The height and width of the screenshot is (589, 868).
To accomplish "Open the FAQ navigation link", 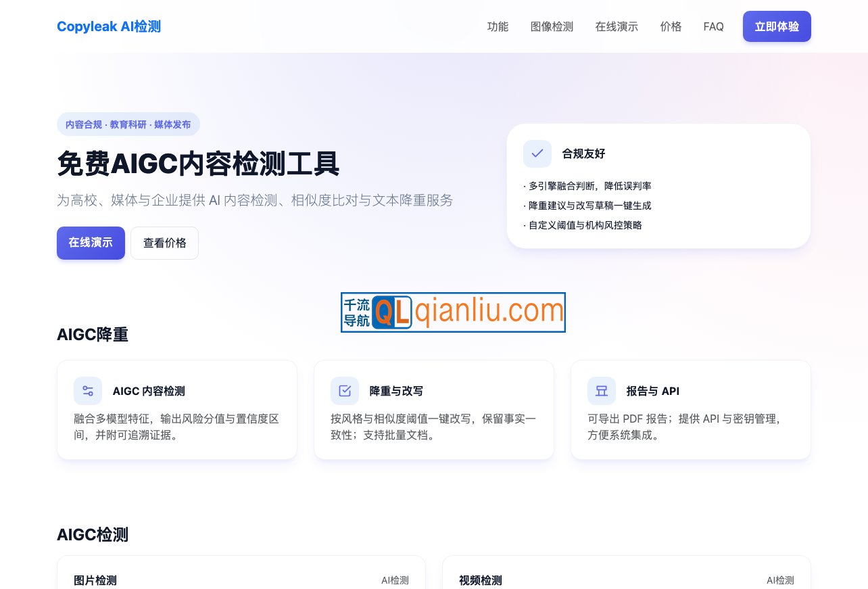I will [713, 26].
